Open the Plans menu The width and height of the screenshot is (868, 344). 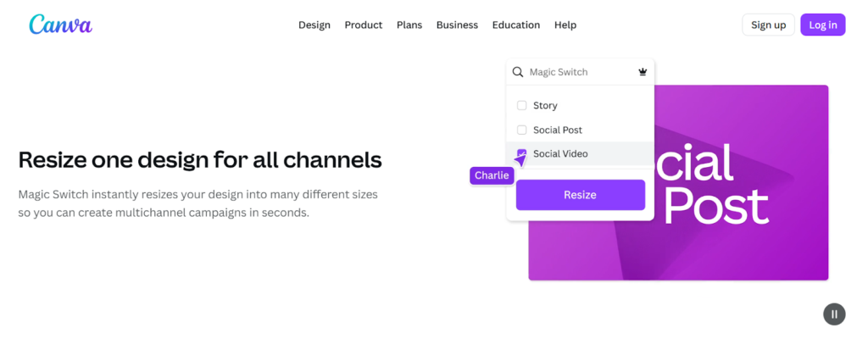[x=409, y=25]
